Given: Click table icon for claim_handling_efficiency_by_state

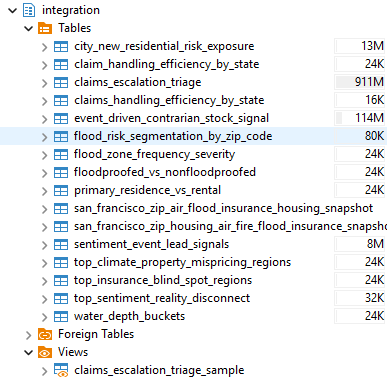Looking at the screenshot, I should click(x=61, y=64).
